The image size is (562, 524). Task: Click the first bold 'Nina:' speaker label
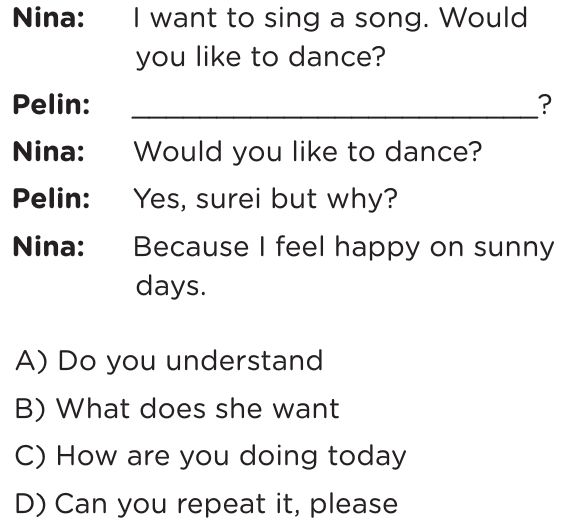[49, 18]
